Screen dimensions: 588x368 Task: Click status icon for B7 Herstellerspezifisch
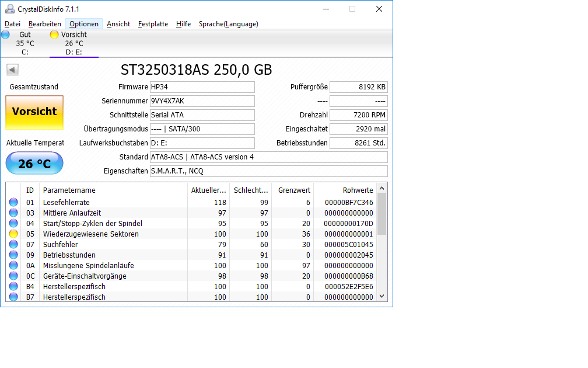coord(13,297)
